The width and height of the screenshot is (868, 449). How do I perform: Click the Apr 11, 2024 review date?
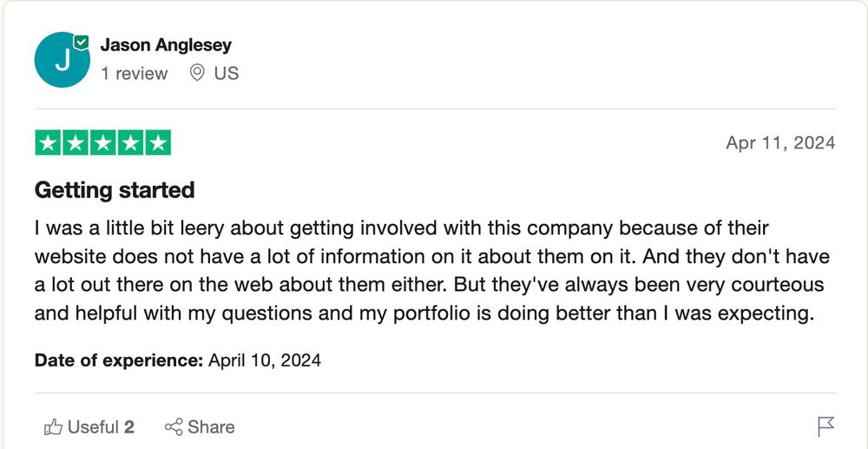coord(780,143)
